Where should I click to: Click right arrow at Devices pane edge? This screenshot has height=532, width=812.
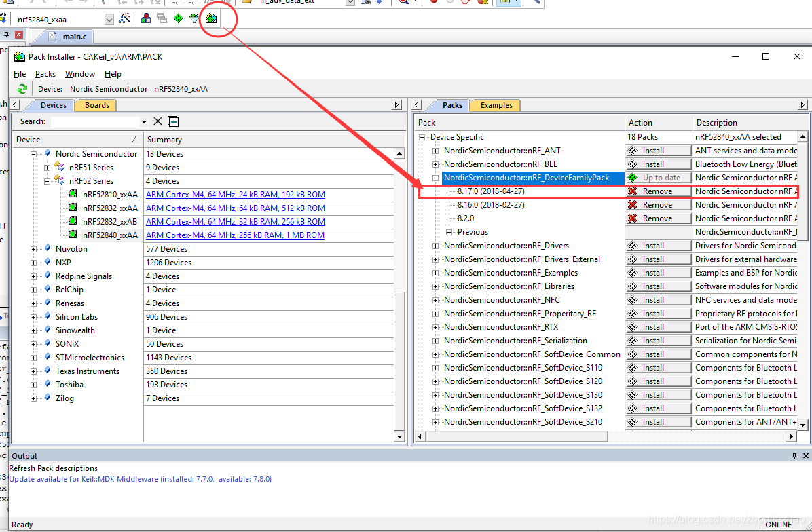point(397,105)
